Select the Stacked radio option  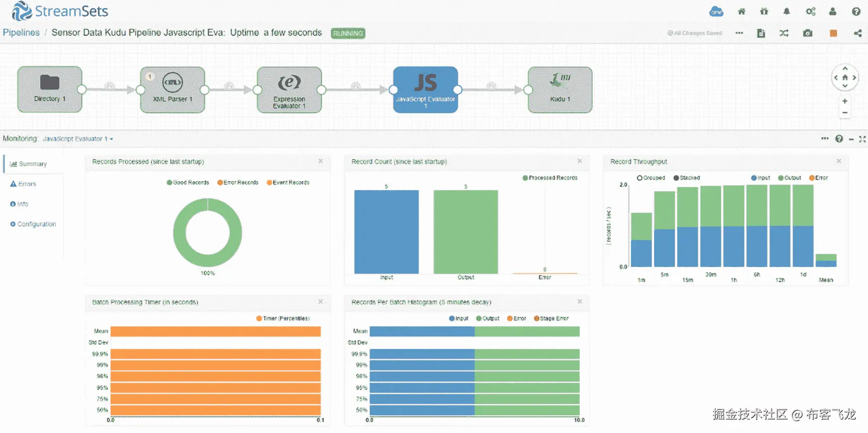[x=686, y=178]
